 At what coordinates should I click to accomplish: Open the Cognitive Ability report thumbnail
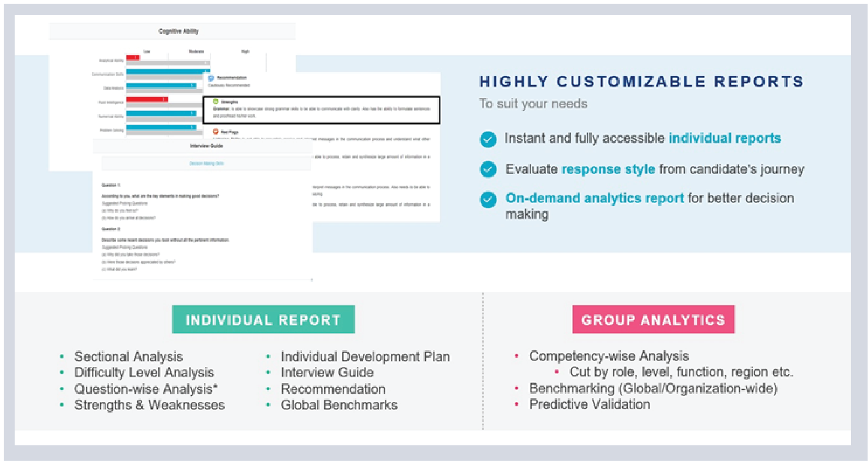178,32
